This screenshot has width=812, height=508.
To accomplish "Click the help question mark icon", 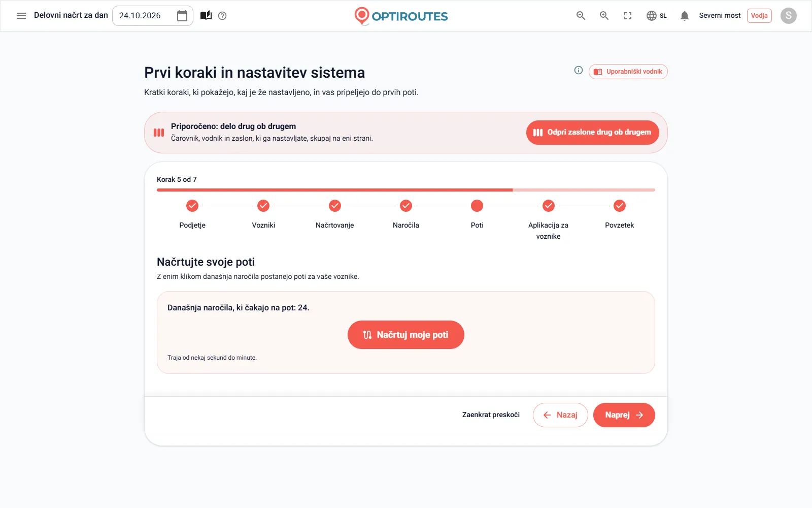I will (x=222, y=16).
